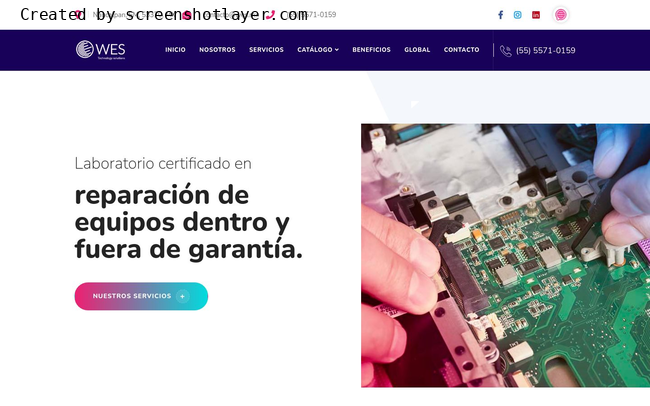Go to the Inicio menu item
Viewport: 650px width, 406px height.
click(175, 50)
